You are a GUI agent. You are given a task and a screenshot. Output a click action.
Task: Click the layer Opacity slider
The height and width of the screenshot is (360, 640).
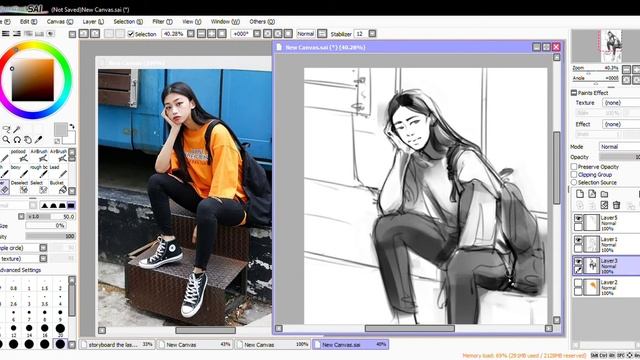[620, 157]
